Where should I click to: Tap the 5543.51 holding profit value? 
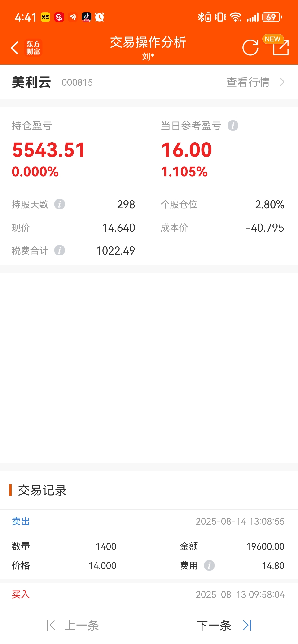pyautogui.click(x=49, y=149)
